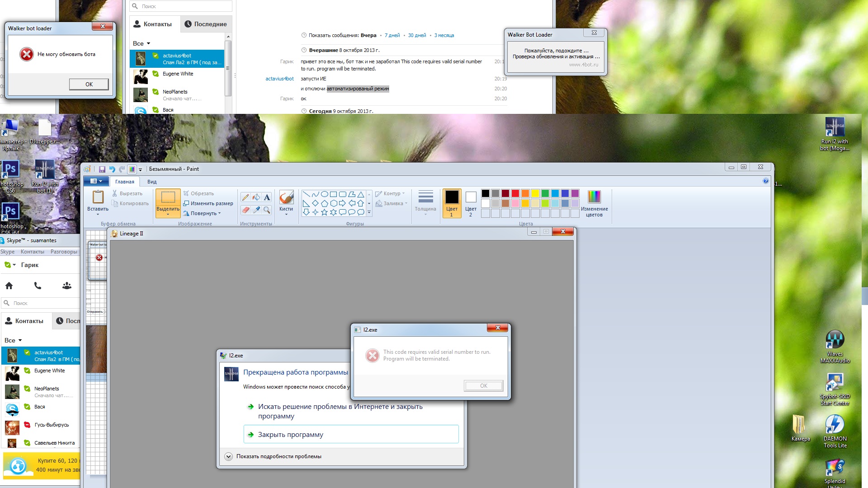
Task: Choose the right arrow shape in Фигуры
Action: tap(343, 203)
